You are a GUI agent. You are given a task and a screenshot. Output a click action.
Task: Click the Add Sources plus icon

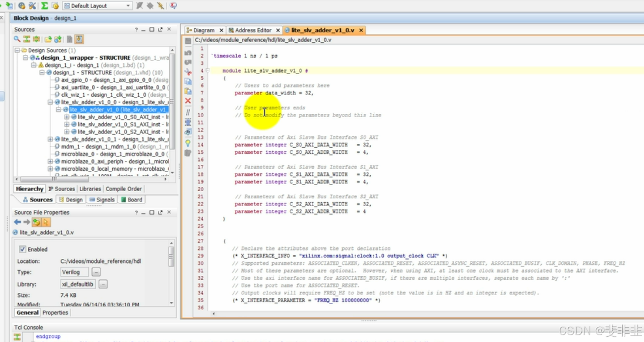tap(57, 39)
